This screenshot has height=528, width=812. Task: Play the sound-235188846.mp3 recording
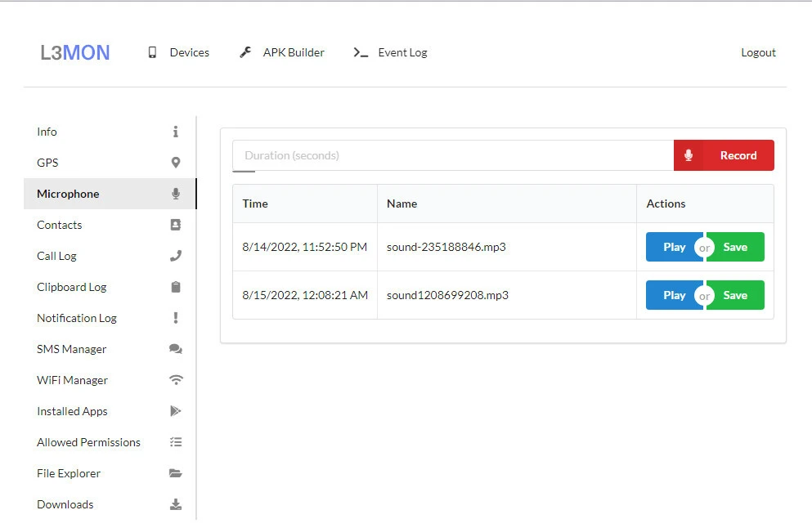tap(674, 247)
